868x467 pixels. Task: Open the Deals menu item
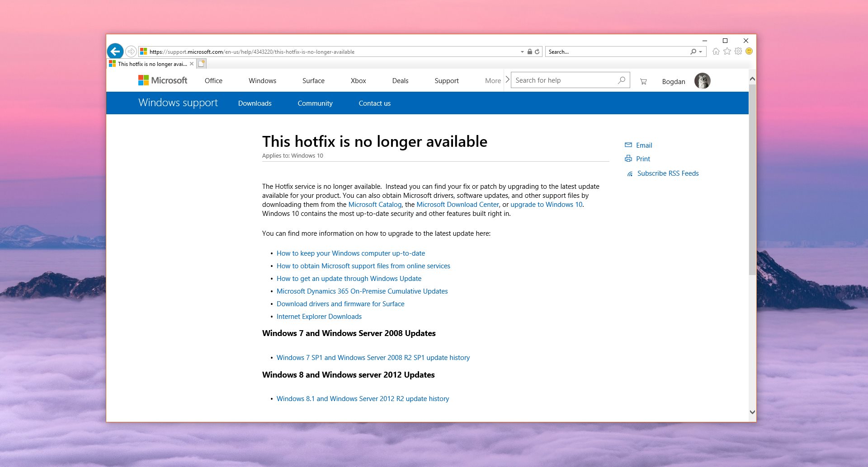pos(400,81)
